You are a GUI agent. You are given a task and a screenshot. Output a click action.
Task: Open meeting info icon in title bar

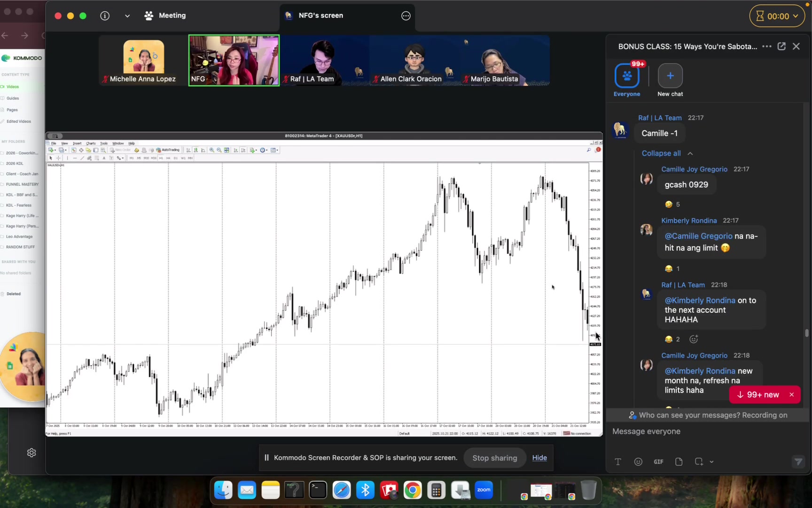click(105, 16)
